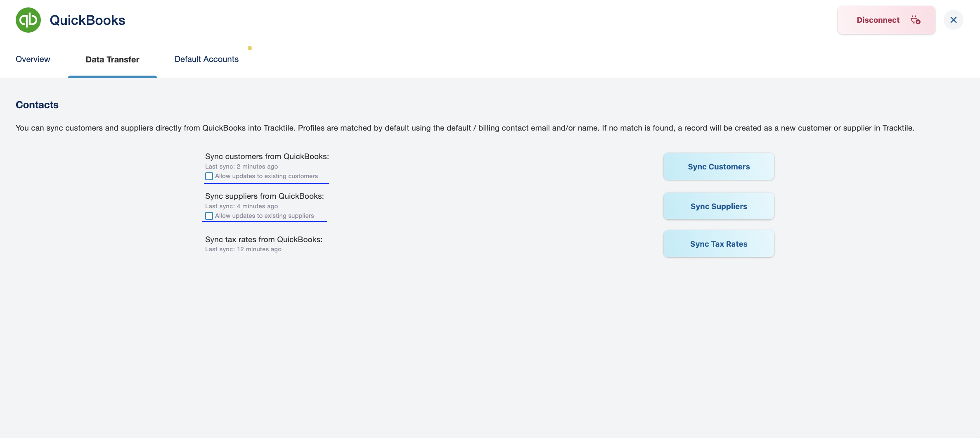Click the 'Allow updates to existing customers' label
980x438 pixels.
266,176
